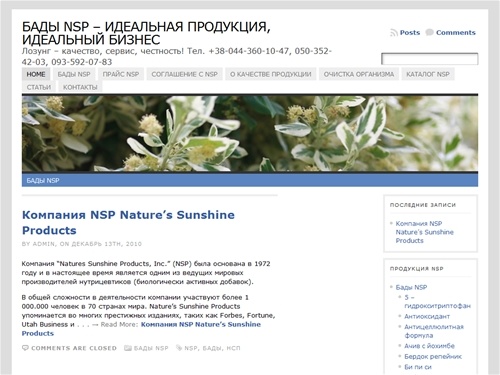
Task: Click the БАДЫ tag link under post
Action: (212, 348)
